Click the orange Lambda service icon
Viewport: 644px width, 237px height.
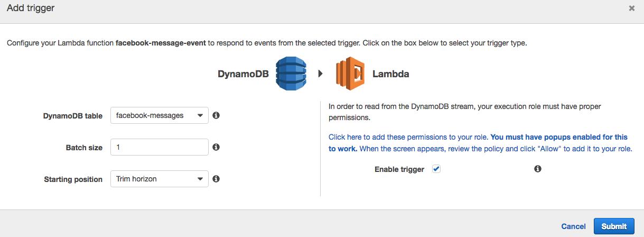350,74
